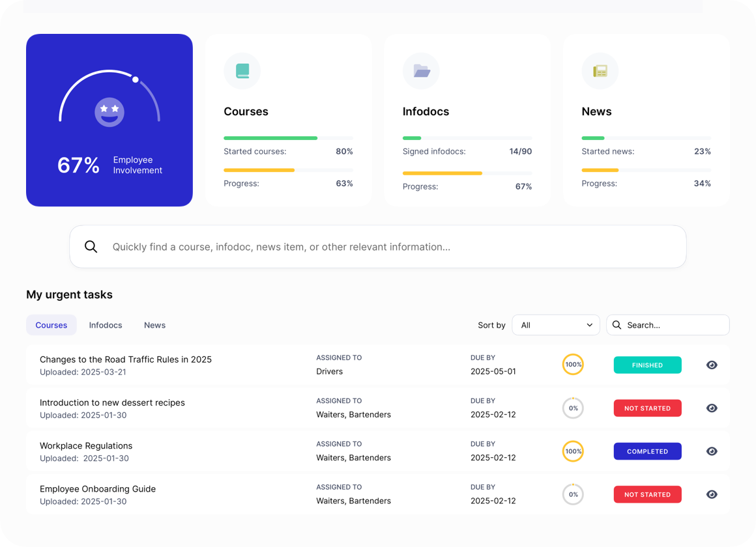Image resolution: width=756 pixels, height=547 pixels.
Task: Click the News newspaper icon
Action: pyautogui.click(x=600, y=71)
